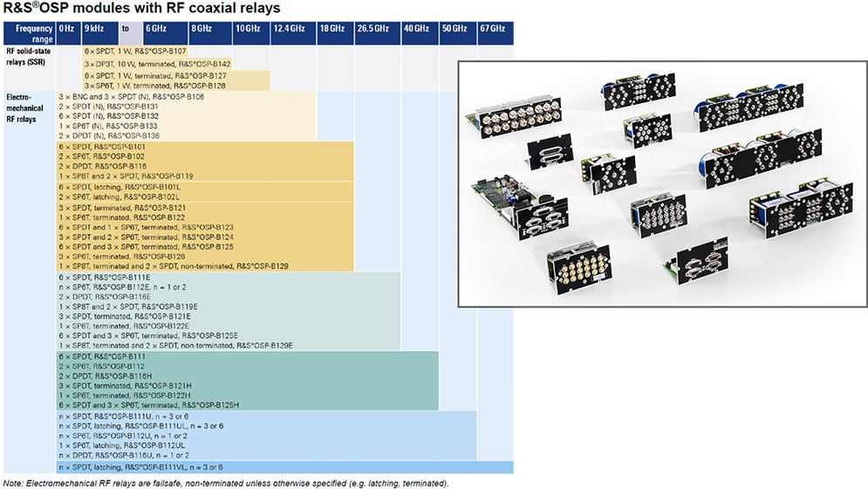The height and width of the screenshot is (489, 868).
Task: Click '1 x SP6T (N), R&S OSP-B133'
Action: coord(108,126)
